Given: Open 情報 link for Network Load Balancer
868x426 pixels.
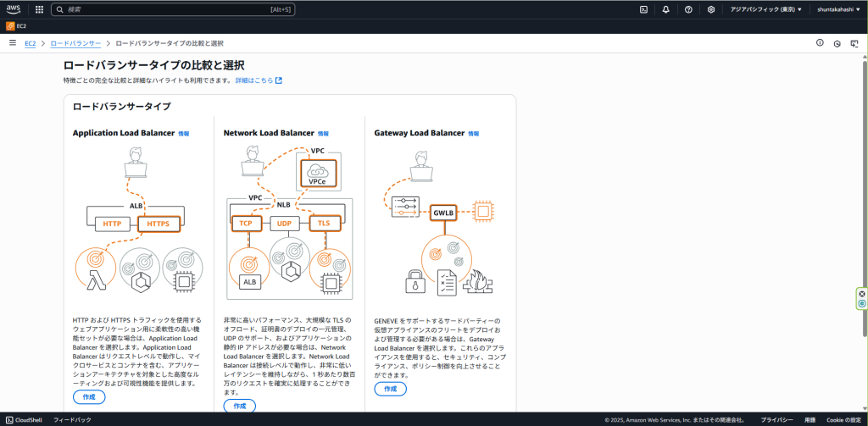Looking at the screenshot, I should (x=323, y=133).
